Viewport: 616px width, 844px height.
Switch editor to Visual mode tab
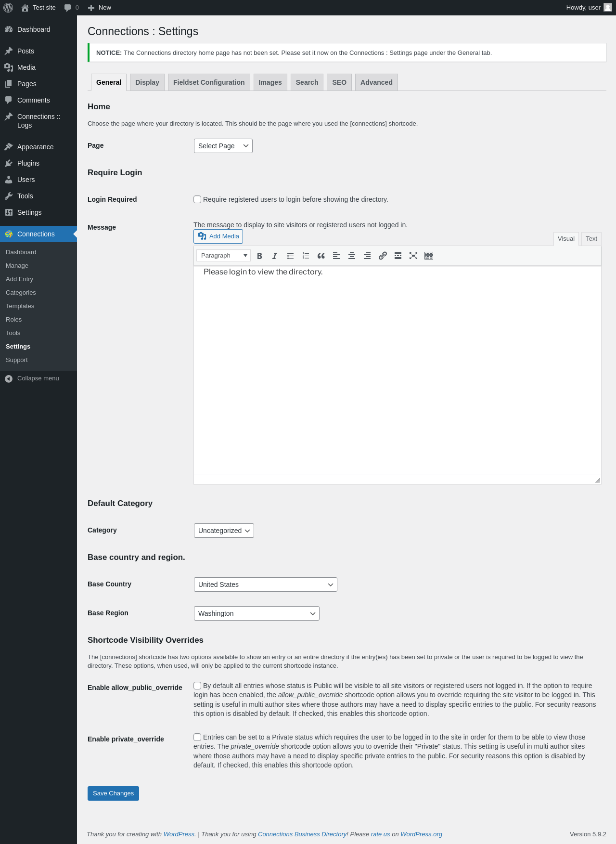click(566, 239)
